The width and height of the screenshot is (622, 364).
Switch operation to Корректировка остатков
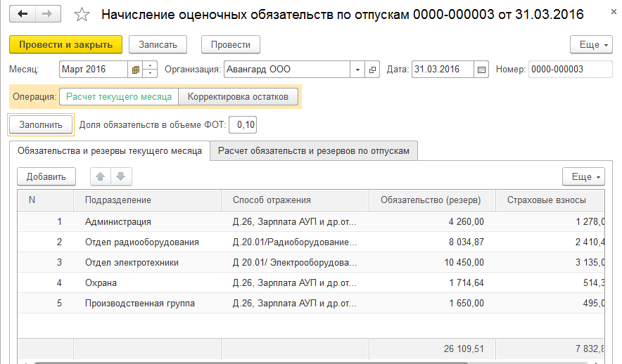click(x=234, y=97)
